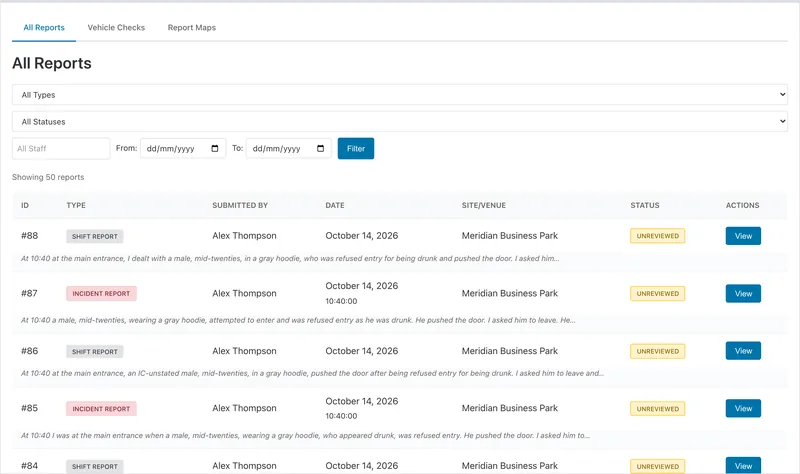
Task: Click report ID #84
Action: click(x=30, y=466)
